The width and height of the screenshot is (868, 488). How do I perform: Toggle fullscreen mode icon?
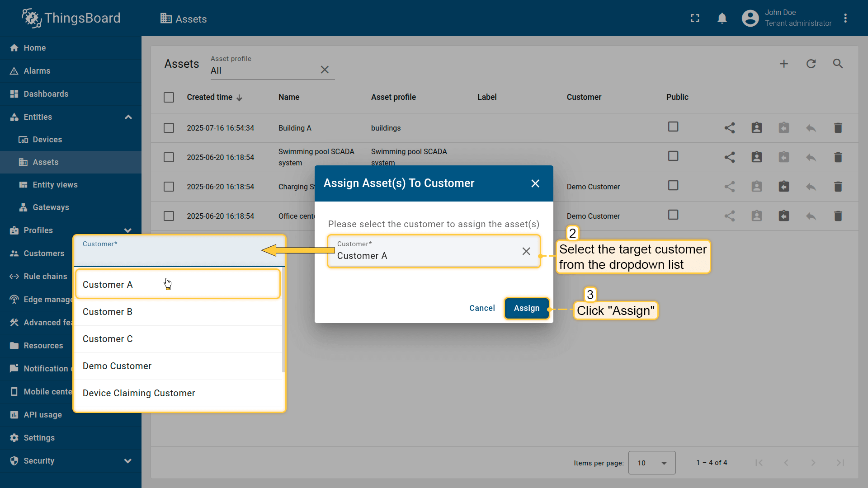click(695, 18)
